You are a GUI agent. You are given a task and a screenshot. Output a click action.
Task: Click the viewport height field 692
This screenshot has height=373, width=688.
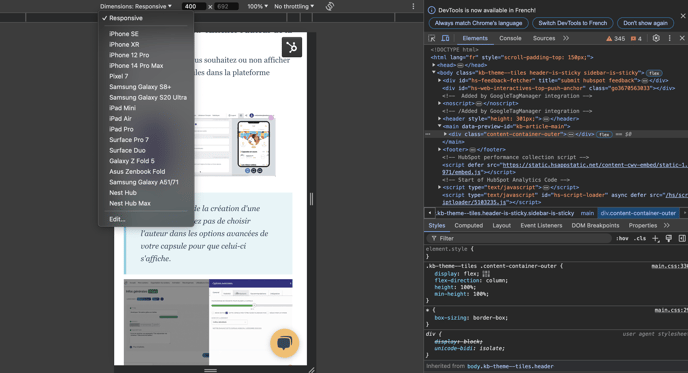(x=226, y=6)
